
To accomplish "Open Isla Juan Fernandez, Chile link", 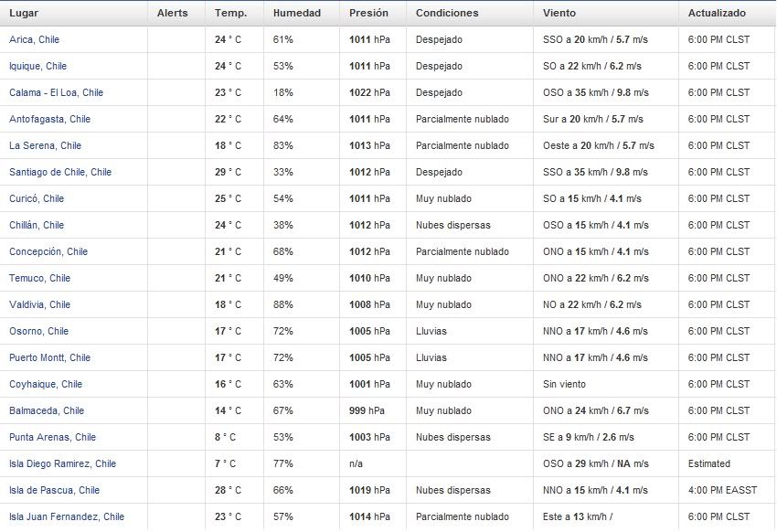I will pyautogui.click(x=67, y=516).
